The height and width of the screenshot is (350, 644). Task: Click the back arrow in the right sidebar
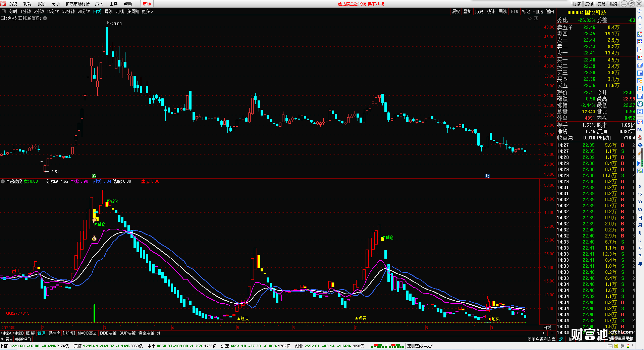point(640,11)
